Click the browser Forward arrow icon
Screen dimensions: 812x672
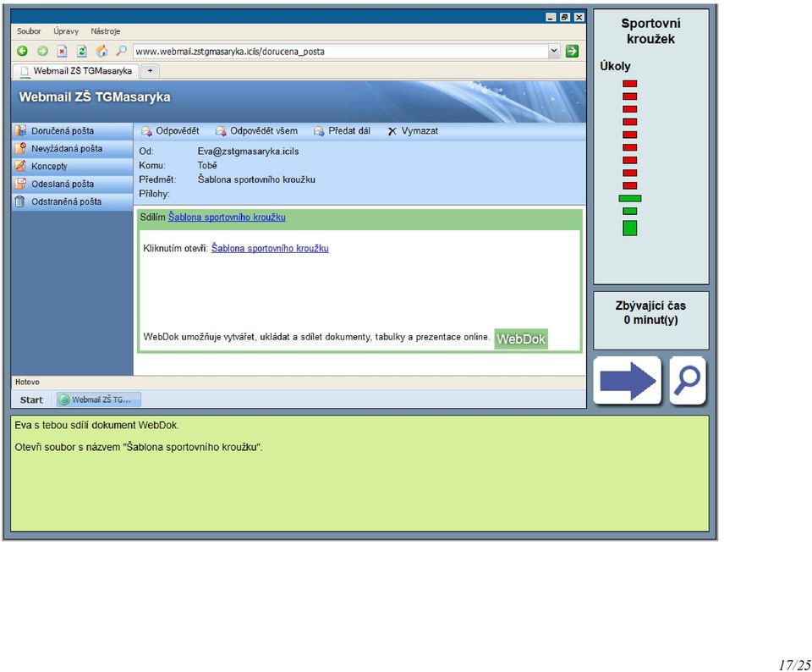coord(42,51)
